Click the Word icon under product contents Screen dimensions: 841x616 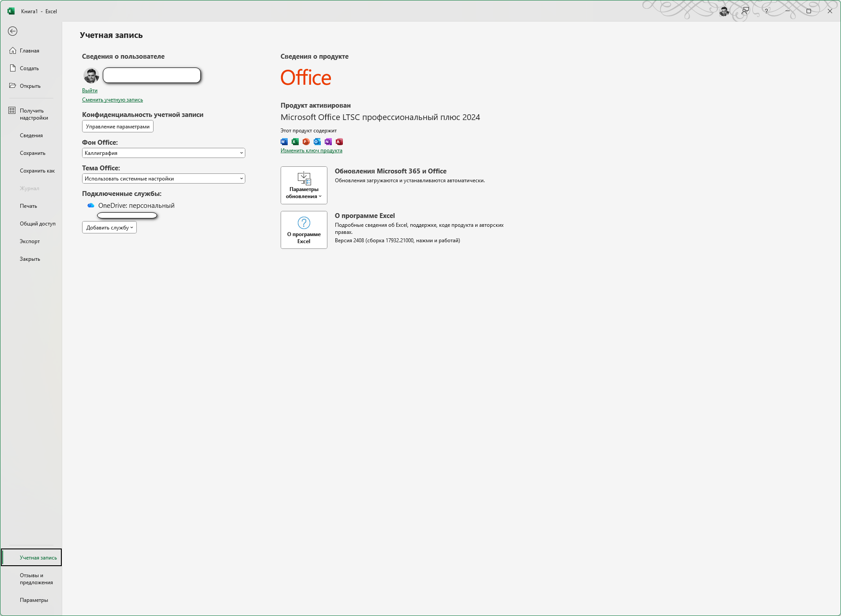coord(284,142)
